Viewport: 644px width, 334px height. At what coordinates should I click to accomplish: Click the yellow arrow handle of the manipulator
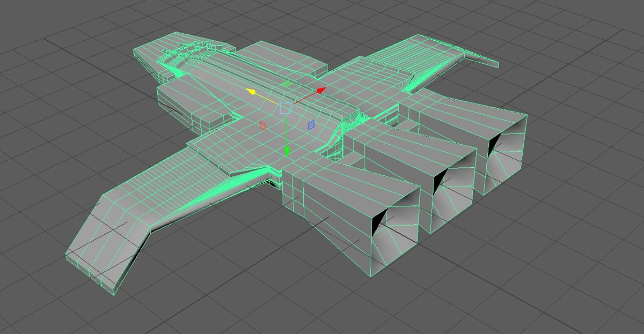[x=250, y=92]
